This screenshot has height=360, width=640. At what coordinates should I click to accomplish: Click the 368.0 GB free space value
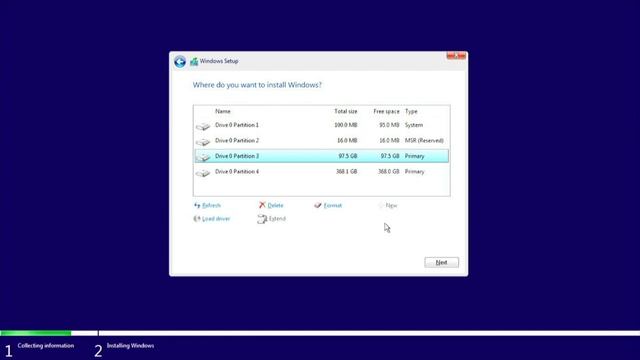click(x=389, y=172)
